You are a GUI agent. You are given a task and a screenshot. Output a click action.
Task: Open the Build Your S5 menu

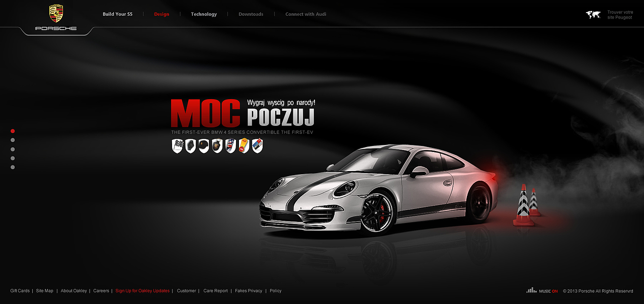pos(118,14)
